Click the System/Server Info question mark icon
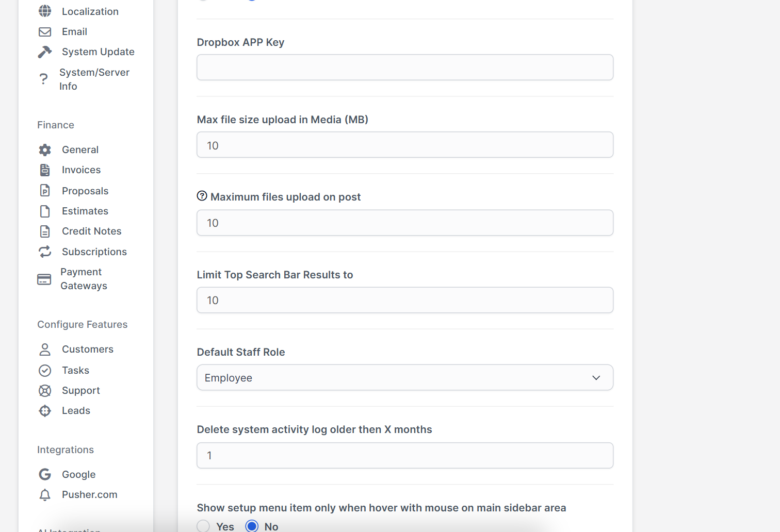Image resolution: width=780 pixels, height=532 pixels. [44, 79]
